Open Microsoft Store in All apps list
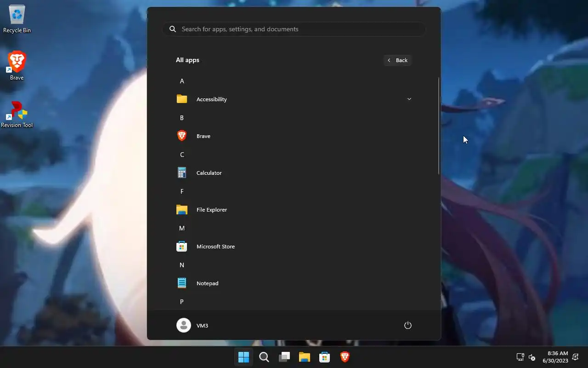This screenshot has width=588, height=368. tap(294, 247)
